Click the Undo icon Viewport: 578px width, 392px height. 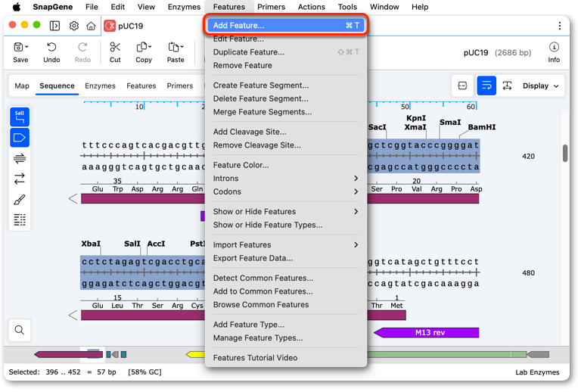coord(51,47)
